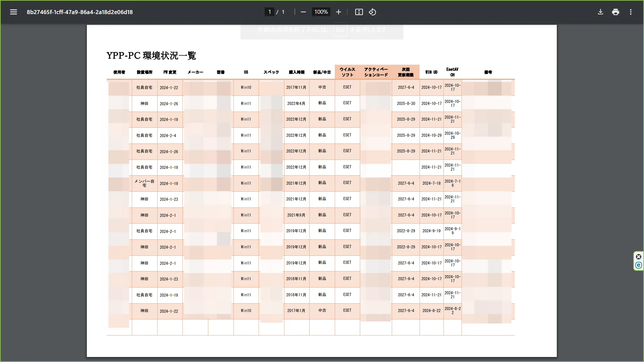Screen dimensions: 644x362
Task: Click the 次回更新期限 column header
Action: (x=406, y=72)
